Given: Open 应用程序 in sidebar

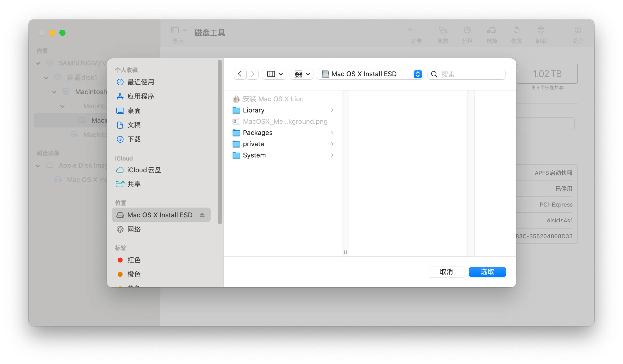Looking at the screenshot, I should coord(161,96).
